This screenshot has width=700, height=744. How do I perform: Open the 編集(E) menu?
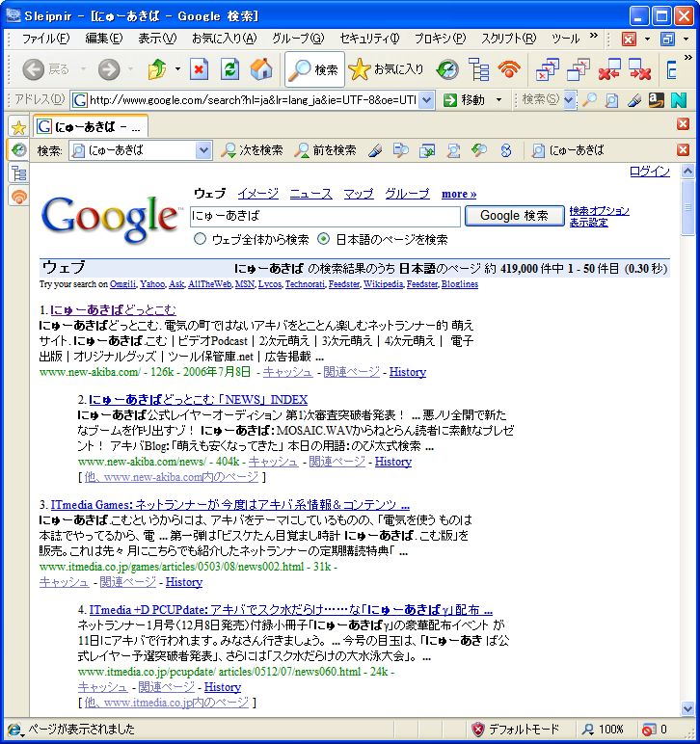click(x=103, y=38)
